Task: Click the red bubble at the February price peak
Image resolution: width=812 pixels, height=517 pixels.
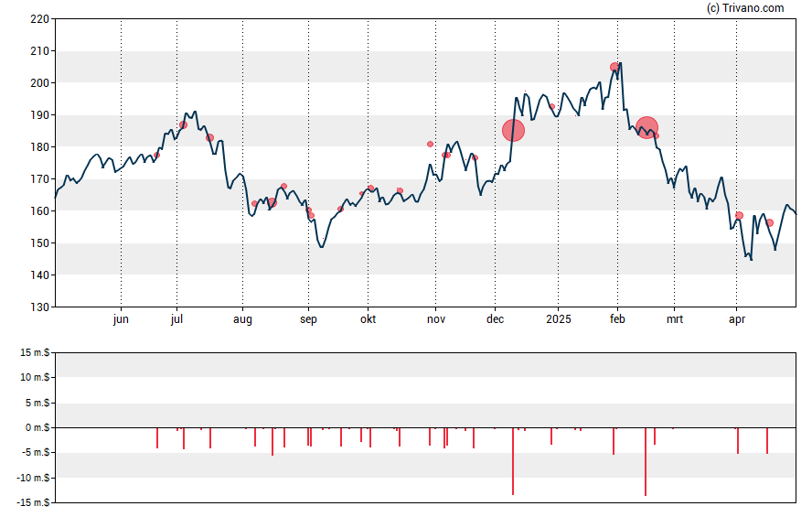Action: click(x=614, y=67)
